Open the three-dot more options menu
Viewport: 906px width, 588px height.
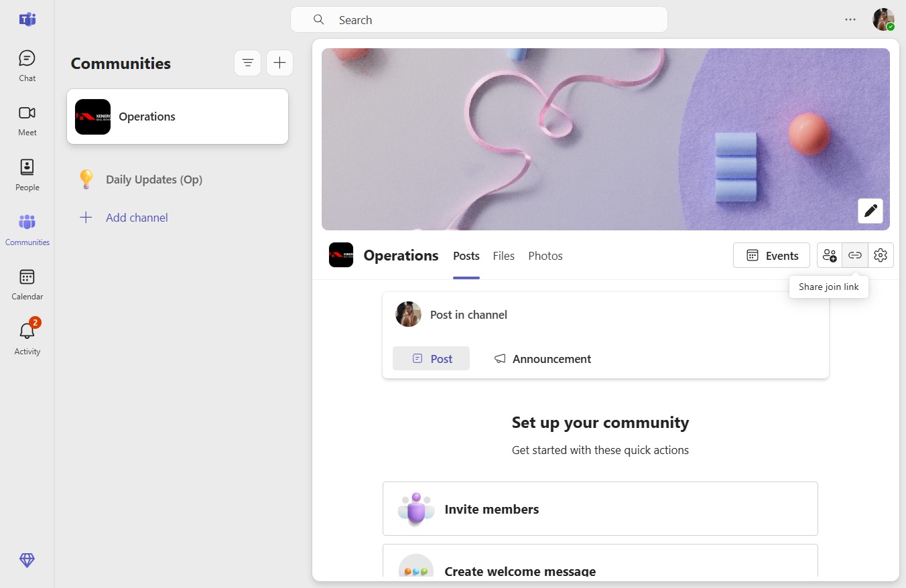850,19
